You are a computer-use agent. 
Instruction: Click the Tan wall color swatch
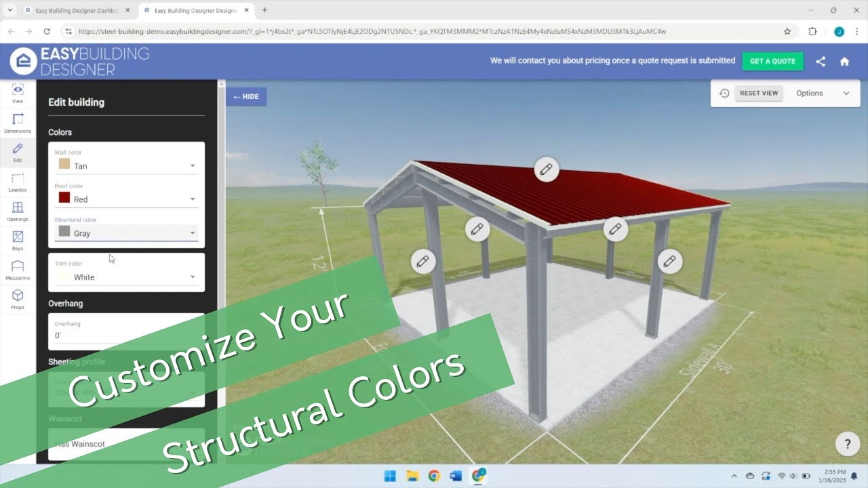tap(64, 164)
